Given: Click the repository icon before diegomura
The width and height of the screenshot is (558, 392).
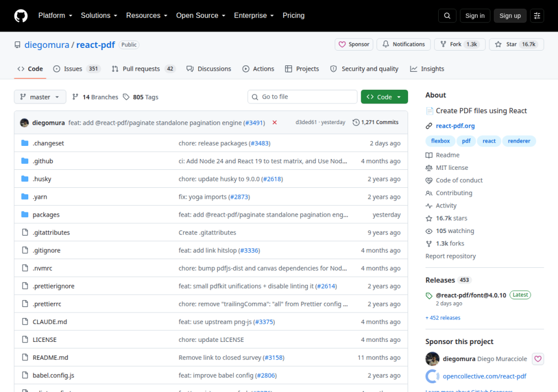Looking at the screenshot, I should 17,45.
